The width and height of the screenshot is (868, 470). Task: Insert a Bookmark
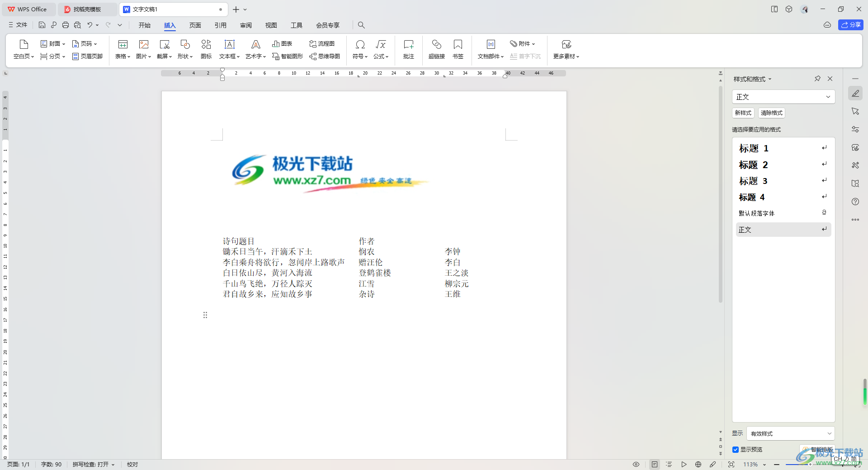[x=458, y=49]
